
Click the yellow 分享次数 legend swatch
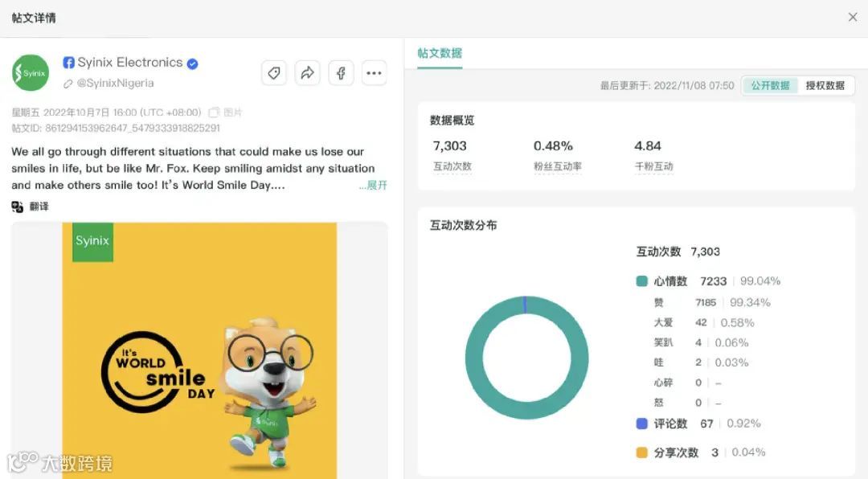tap(641, 452)
